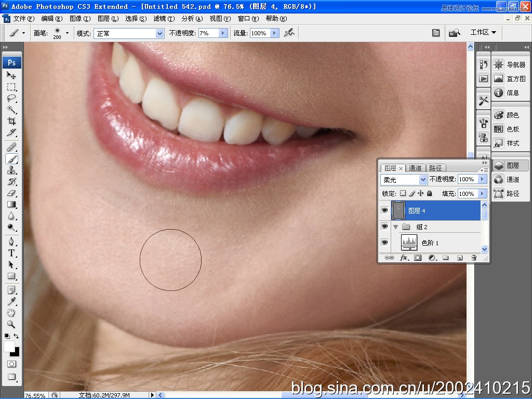
Task: Toggle lock image pixels
Action: (412, 193)
